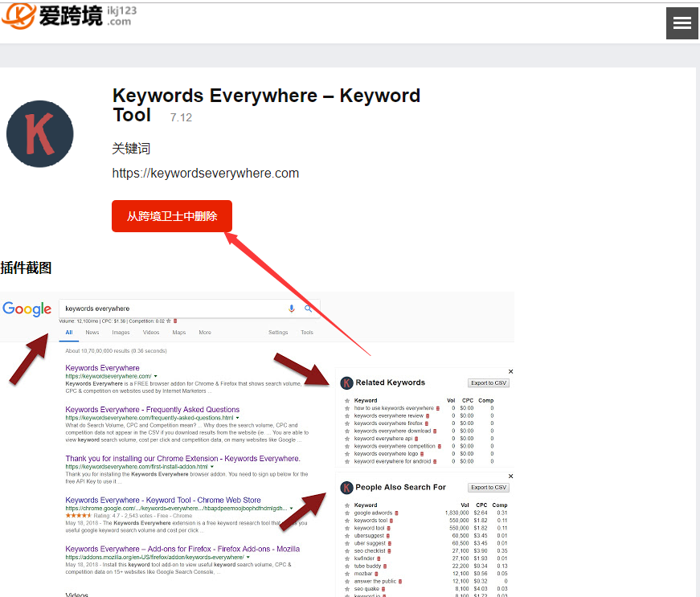Open the 'Thank you for installing' search result
Viewport: 700px width, 597px height.
click(x=182, y=458)
